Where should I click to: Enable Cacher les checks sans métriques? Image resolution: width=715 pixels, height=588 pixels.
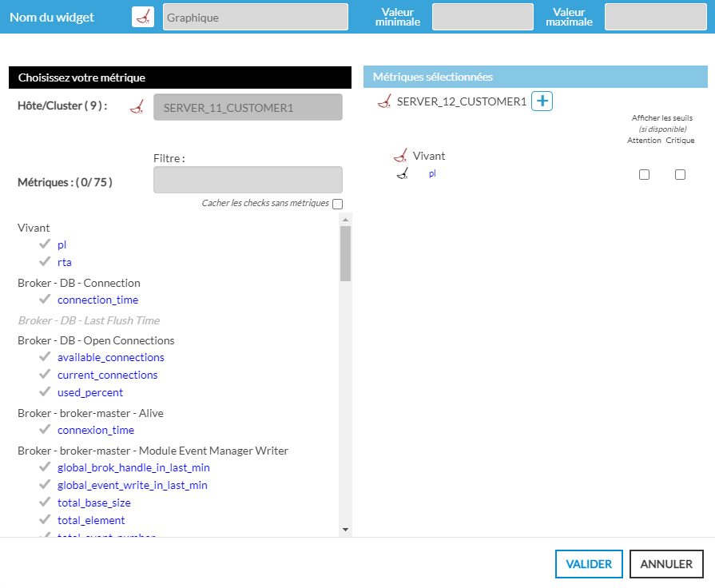337,204
